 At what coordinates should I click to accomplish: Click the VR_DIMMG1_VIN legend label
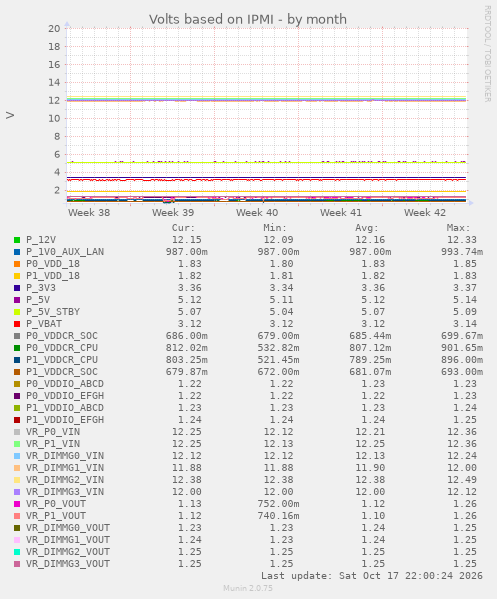(65, 468)
